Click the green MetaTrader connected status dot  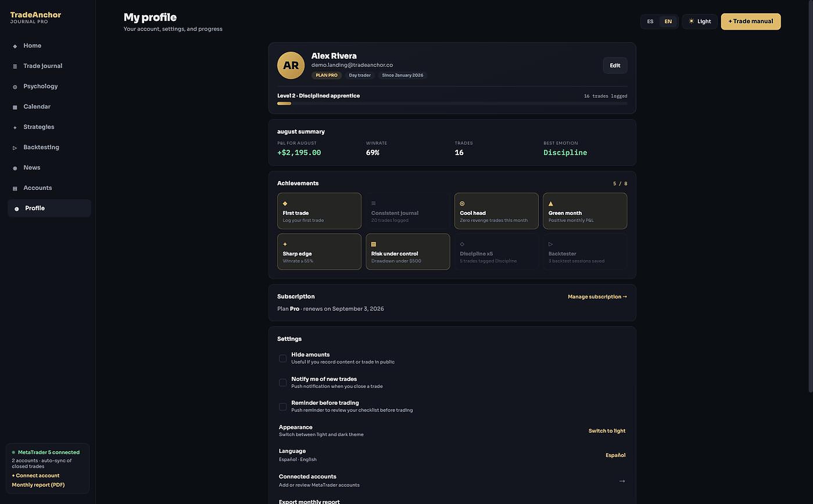(x=13, y=452)
